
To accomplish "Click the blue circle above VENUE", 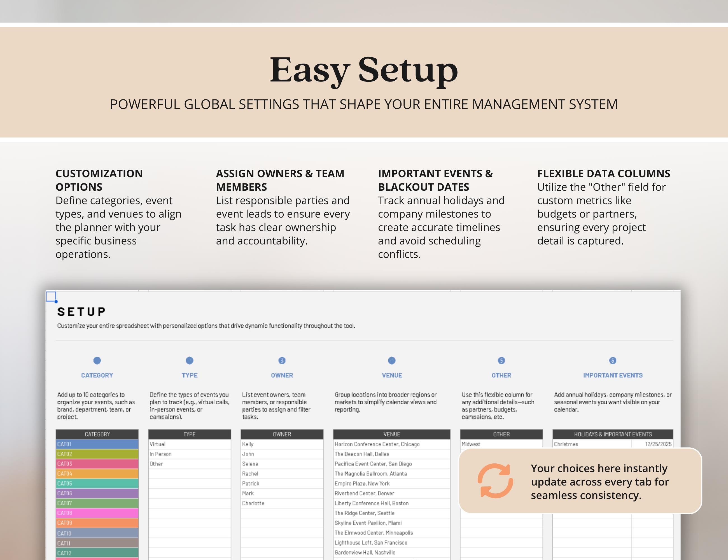I will click(x=392, y=360).
